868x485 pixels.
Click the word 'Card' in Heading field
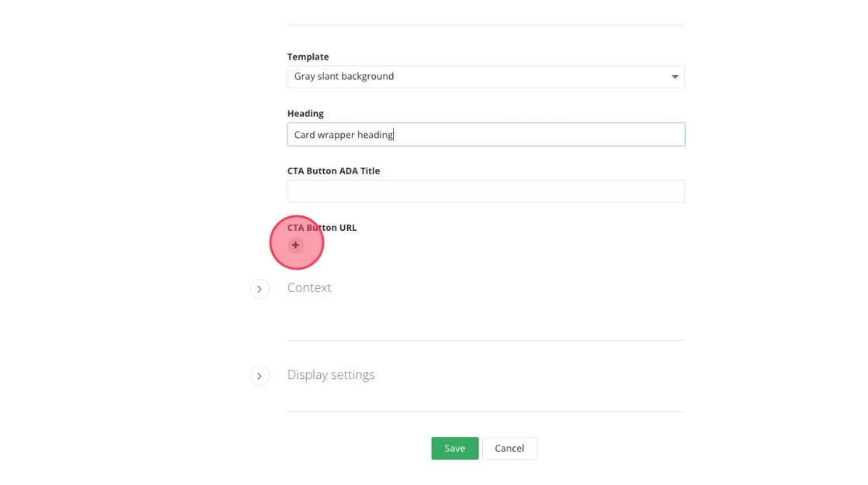point(305,135)
